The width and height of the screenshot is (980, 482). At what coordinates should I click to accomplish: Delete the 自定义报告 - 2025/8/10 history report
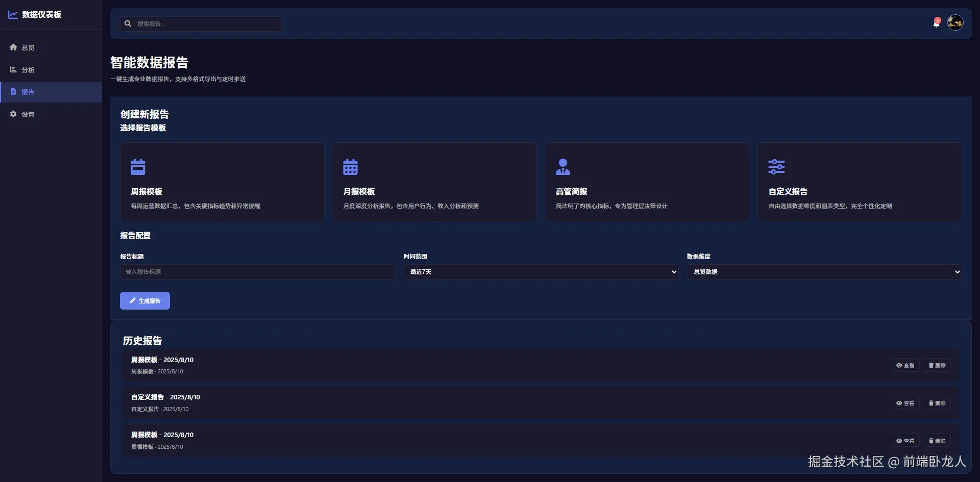point(937,403)
